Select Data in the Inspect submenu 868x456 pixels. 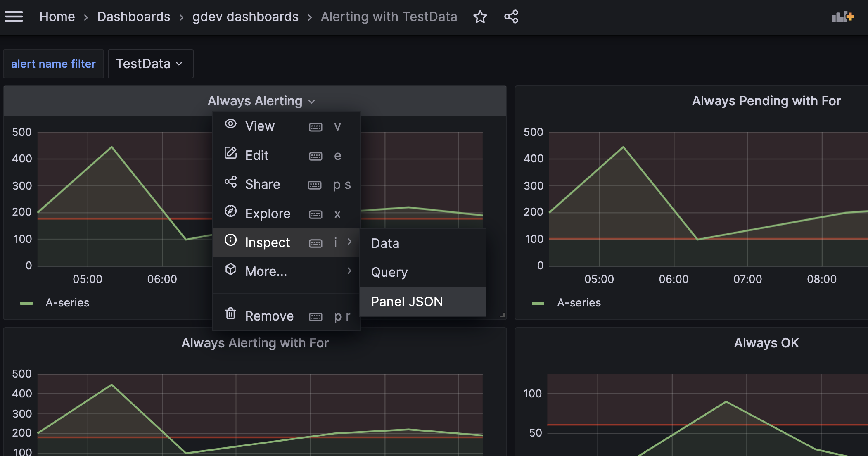pyautogui.click(x=385, y=243)
